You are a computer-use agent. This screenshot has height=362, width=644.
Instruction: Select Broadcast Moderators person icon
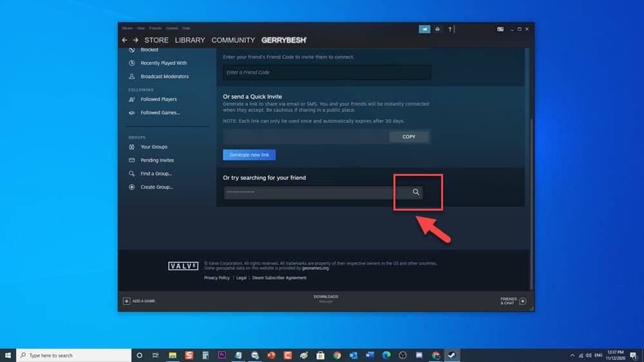(131, 77)
